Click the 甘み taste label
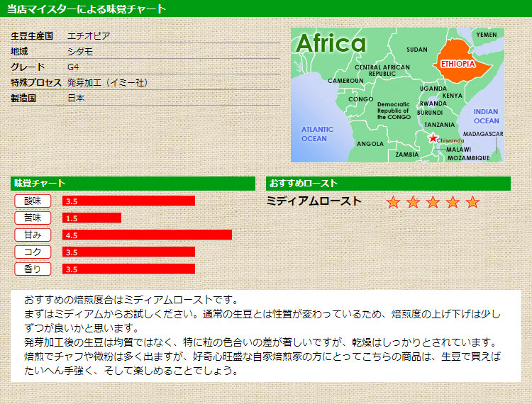The image size is (532, 404). click(x=33, y=235)
